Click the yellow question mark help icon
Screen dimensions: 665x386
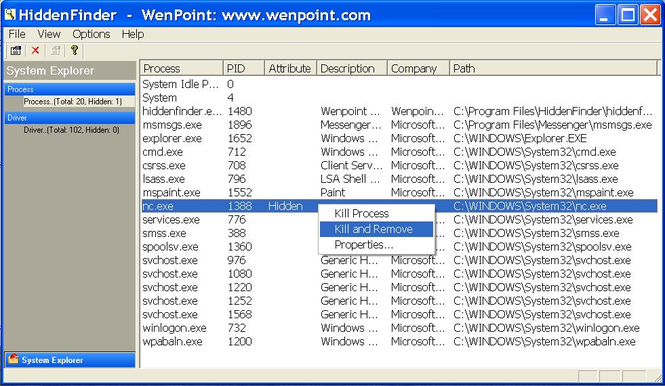[75, 50]
